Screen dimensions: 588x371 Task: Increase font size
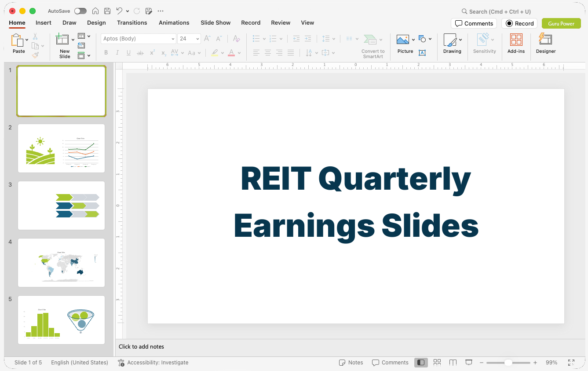coord(207,39)
